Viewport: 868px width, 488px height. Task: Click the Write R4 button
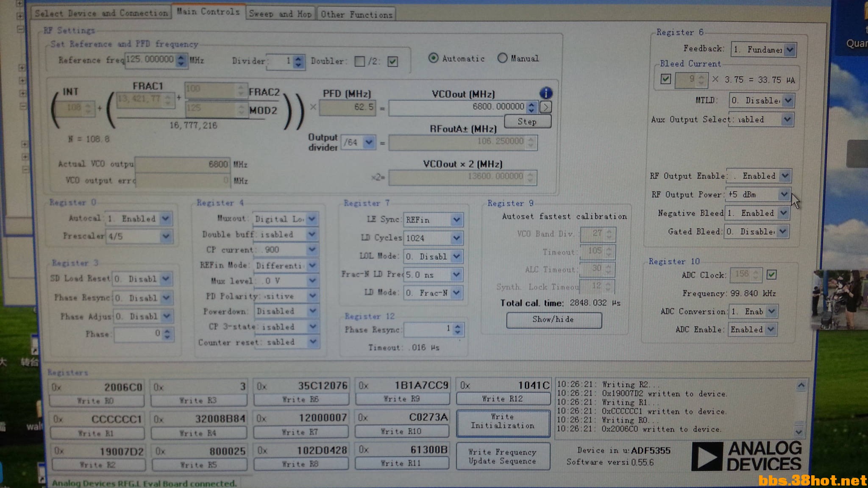[x=199, y=433]
